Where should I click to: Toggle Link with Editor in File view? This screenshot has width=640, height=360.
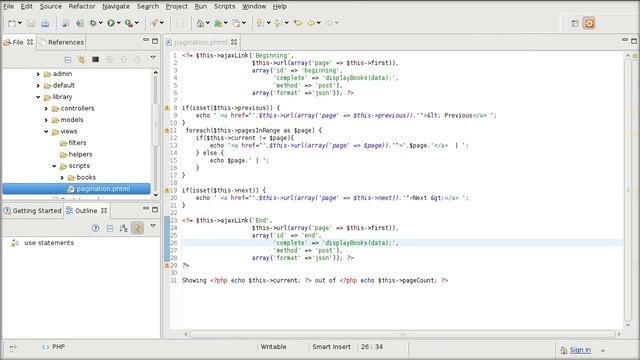pyautogui.click(x=82, y=60)
